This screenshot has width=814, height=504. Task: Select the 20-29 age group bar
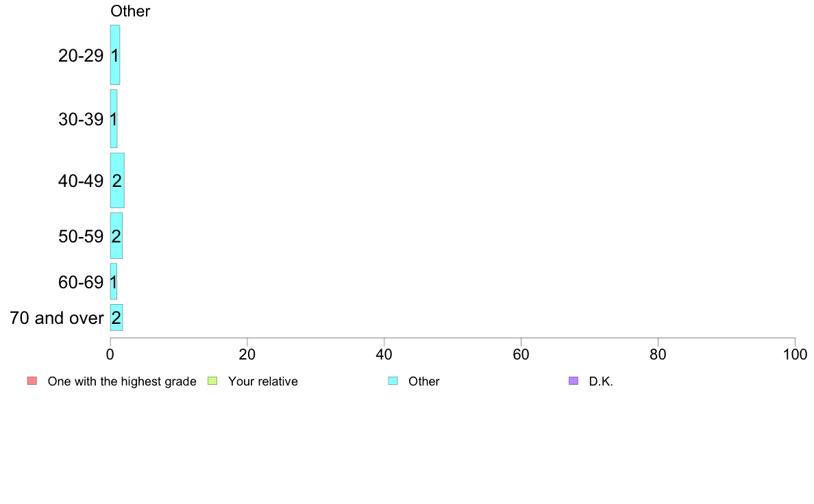(x=114, y=55)
